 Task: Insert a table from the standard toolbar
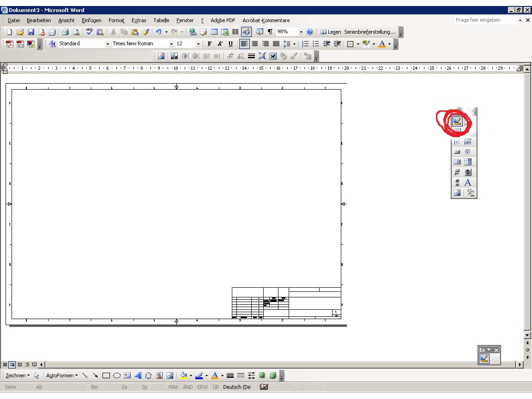click(214, 32)
